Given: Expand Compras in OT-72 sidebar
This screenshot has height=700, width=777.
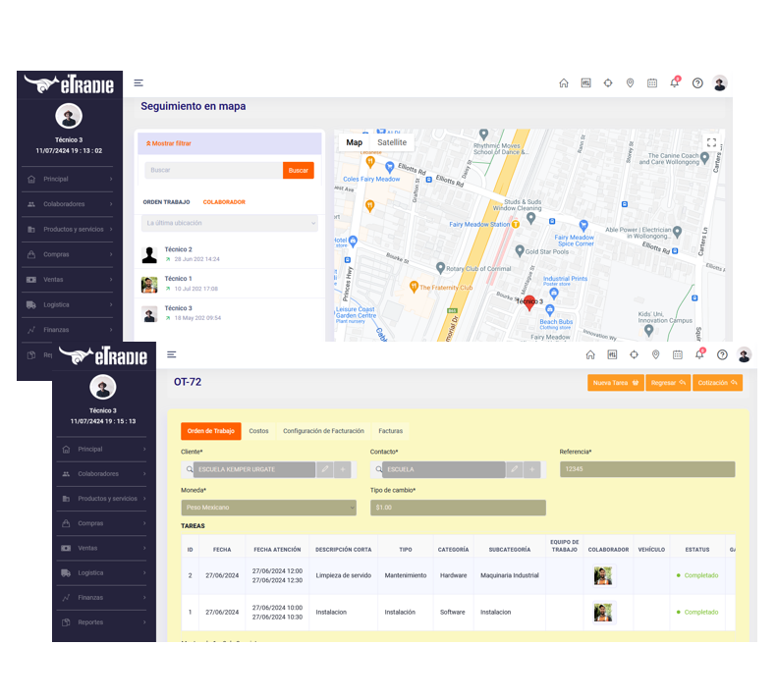Looking at the screenshot, I should point(101,523).
